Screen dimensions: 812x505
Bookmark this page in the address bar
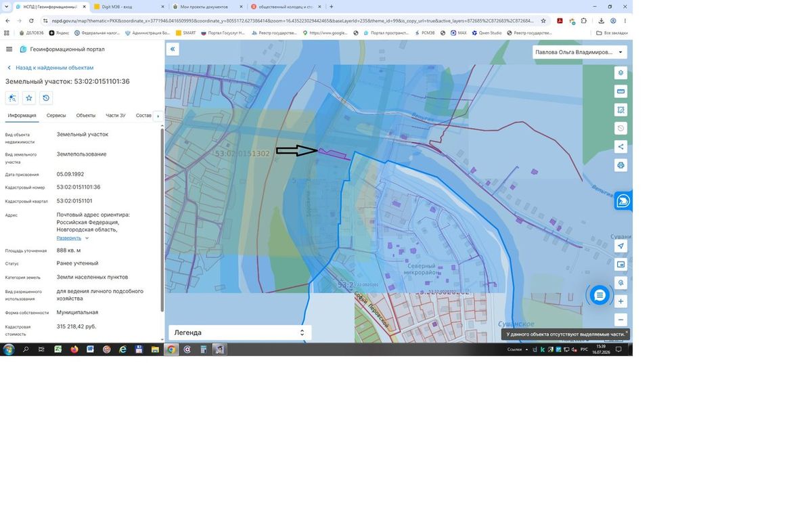(543, 21)
